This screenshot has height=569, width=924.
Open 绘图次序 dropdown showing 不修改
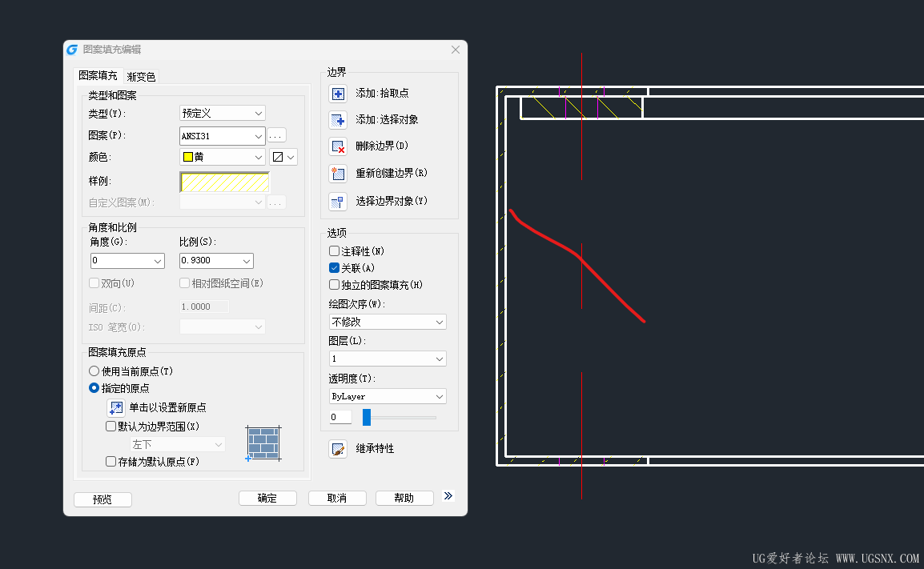(x=388, y=322)
